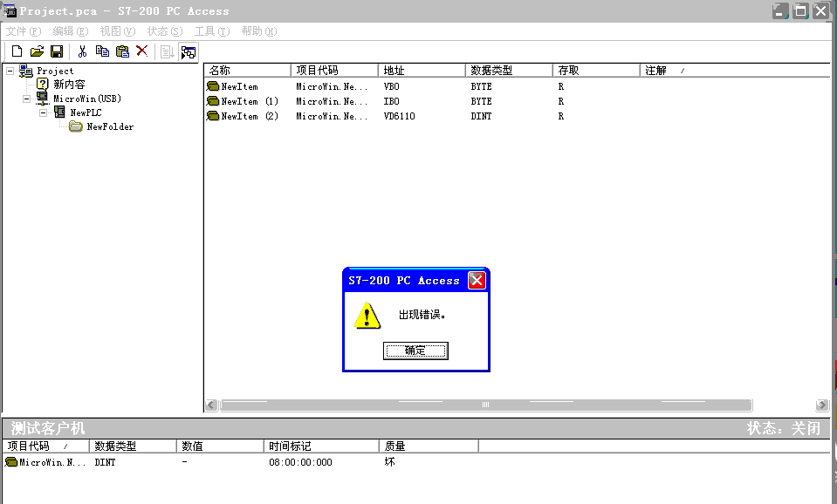Select the NewFolder folder icon
Image resolution: width=837 pixels, height=504 pixels.
click(x=76, y=126)
